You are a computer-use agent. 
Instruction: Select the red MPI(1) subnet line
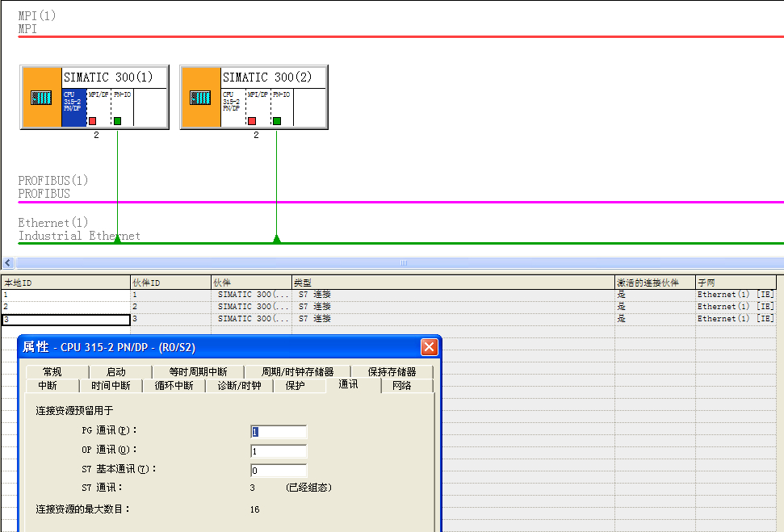pyautogui.click(x=400, y=36)
